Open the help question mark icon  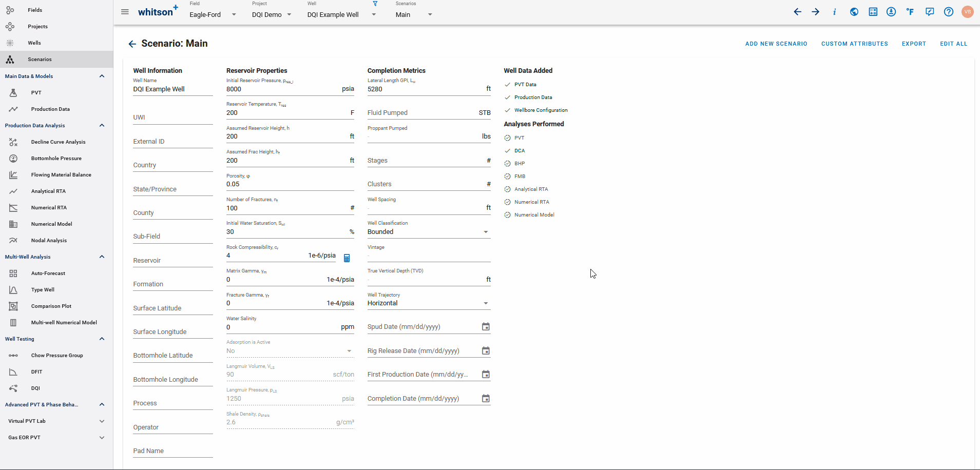pos(948,12)
